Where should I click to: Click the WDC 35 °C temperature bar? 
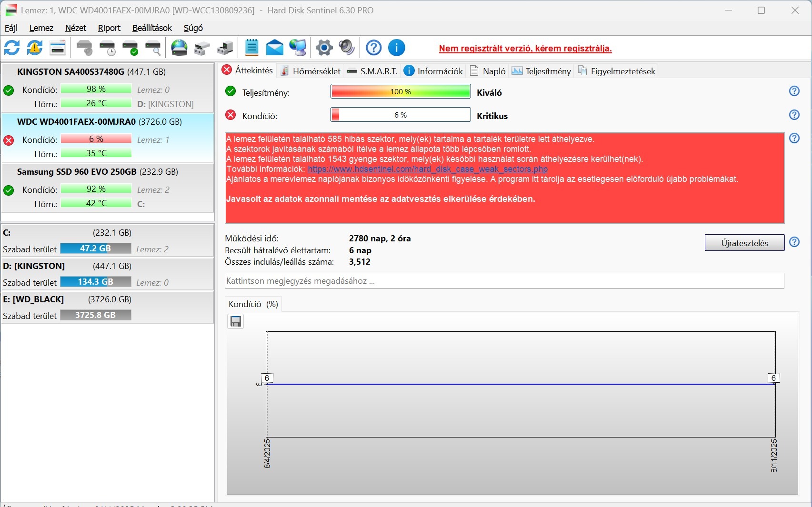click(96, 153)
